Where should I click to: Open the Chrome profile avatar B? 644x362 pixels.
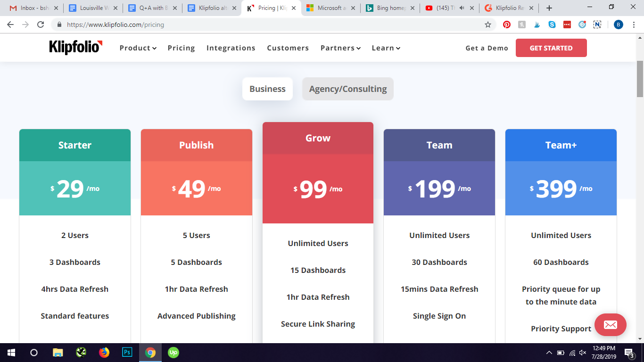[619, 25]
